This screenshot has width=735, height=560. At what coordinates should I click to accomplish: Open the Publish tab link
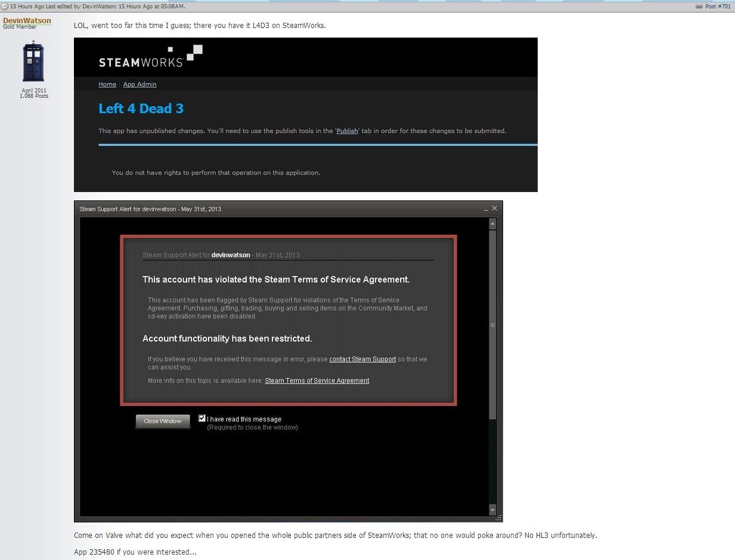348,131
